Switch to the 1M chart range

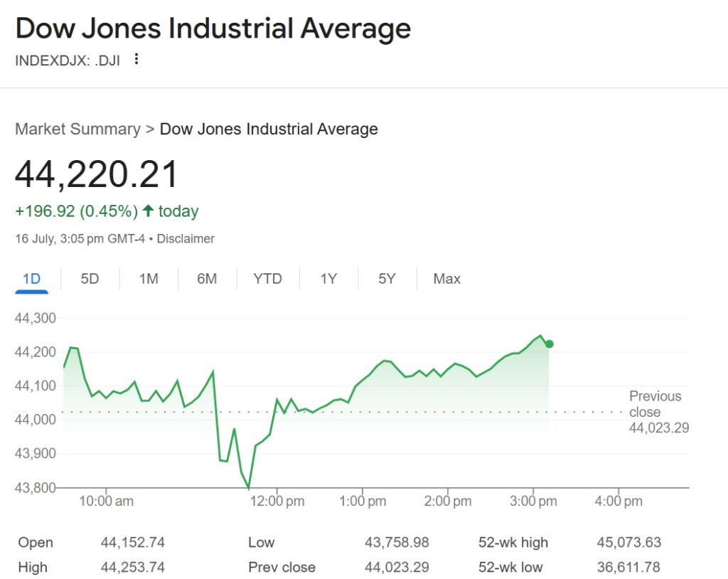[148, 279]
